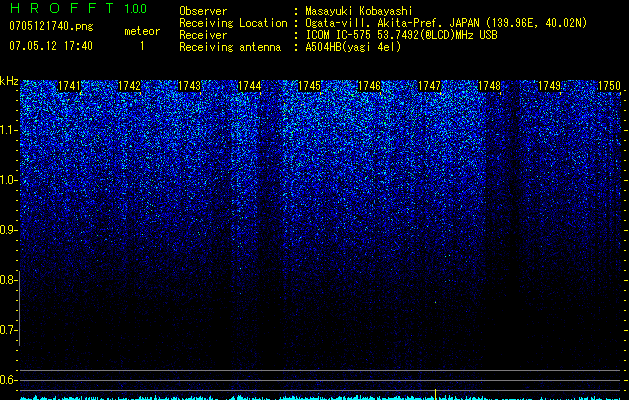The image size is (629, 400).
Task: Click the Ogata-vill. Akita-Pref. JAPAN location text
Action: (x=446, y=23)
